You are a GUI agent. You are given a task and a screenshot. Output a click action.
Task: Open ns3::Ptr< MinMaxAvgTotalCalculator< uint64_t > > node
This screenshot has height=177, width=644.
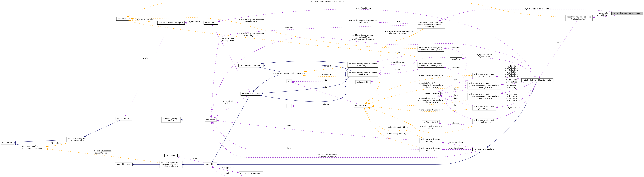[431, 65]
